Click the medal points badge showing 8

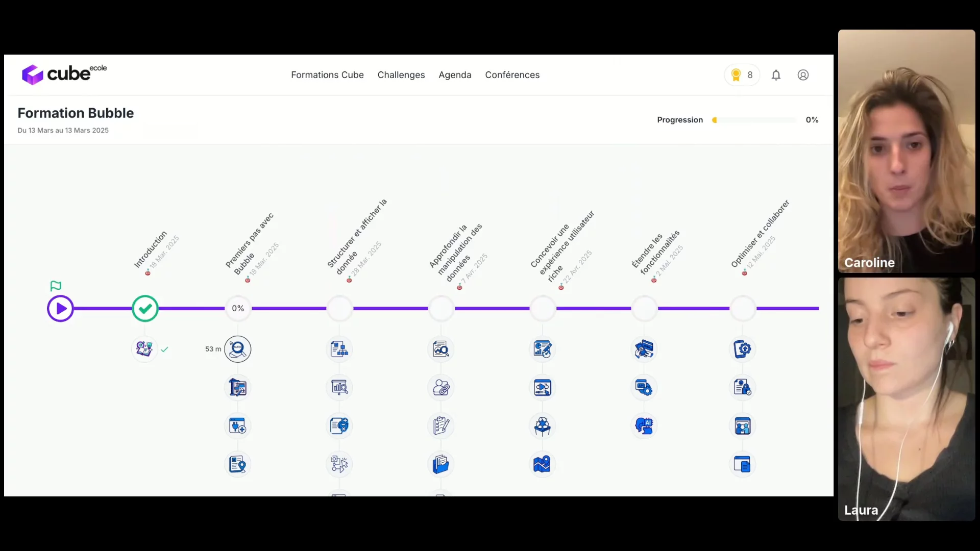coord(742,75)
